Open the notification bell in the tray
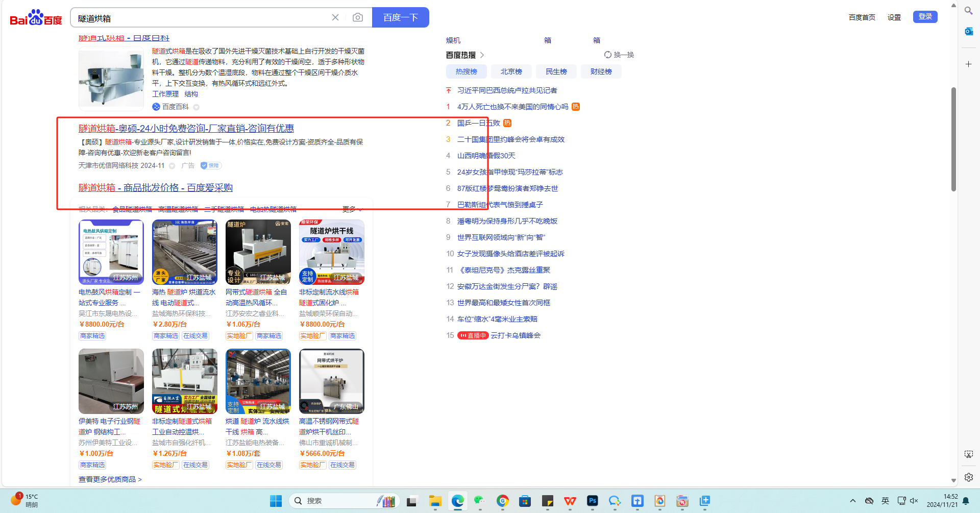 (x=966, y=501)
